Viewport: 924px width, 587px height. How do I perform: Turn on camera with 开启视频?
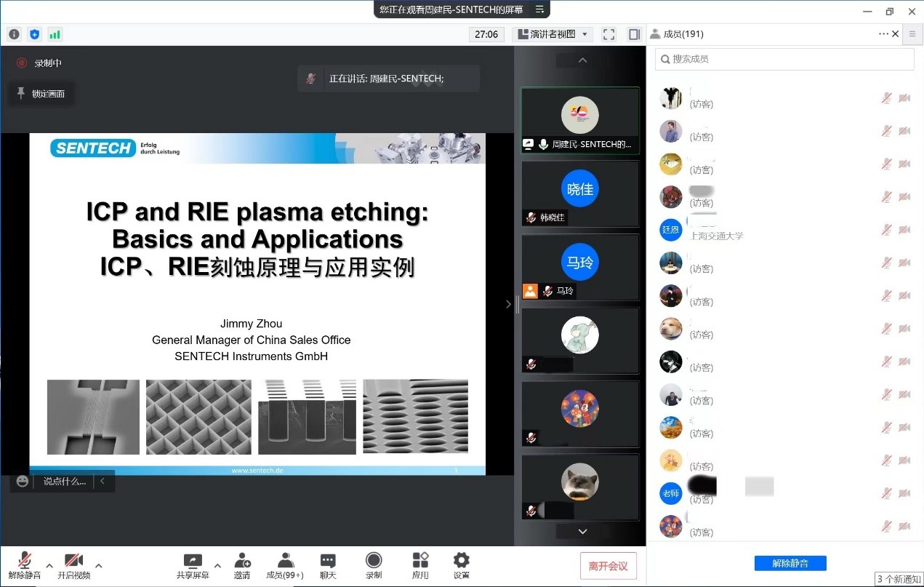[73, 561]
